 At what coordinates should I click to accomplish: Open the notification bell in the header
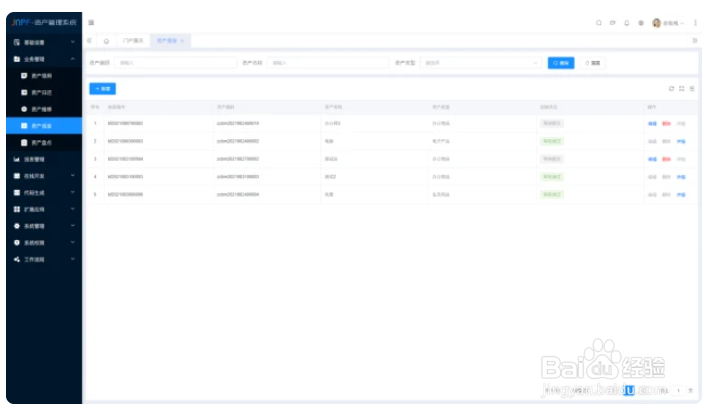coord(627,23)
